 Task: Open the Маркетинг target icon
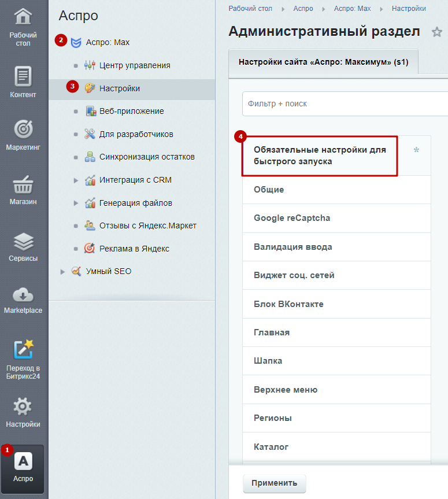pyautogui.click(x=23, y=129)
